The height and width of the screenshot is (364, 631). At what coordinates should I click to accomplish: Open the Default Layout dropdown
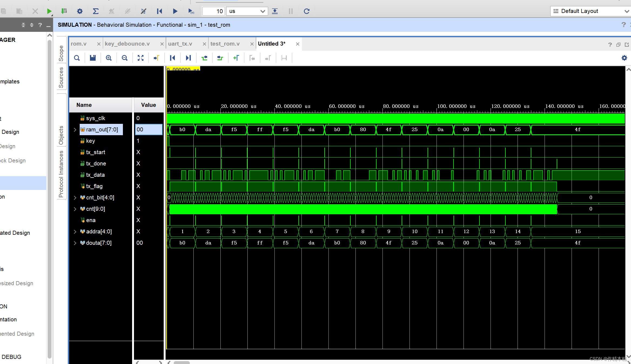click(x=590, y=11)
